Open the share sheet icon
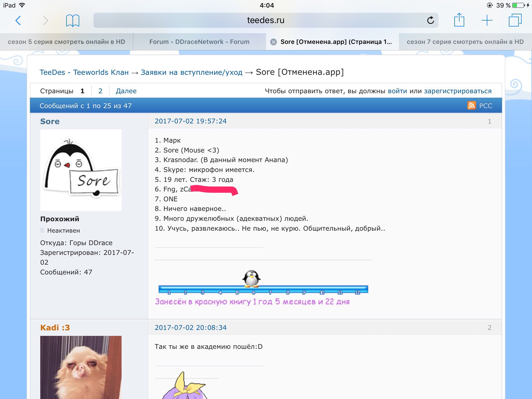Image resolution: width=532 pixels, height=399 pixels. point(459,20)
